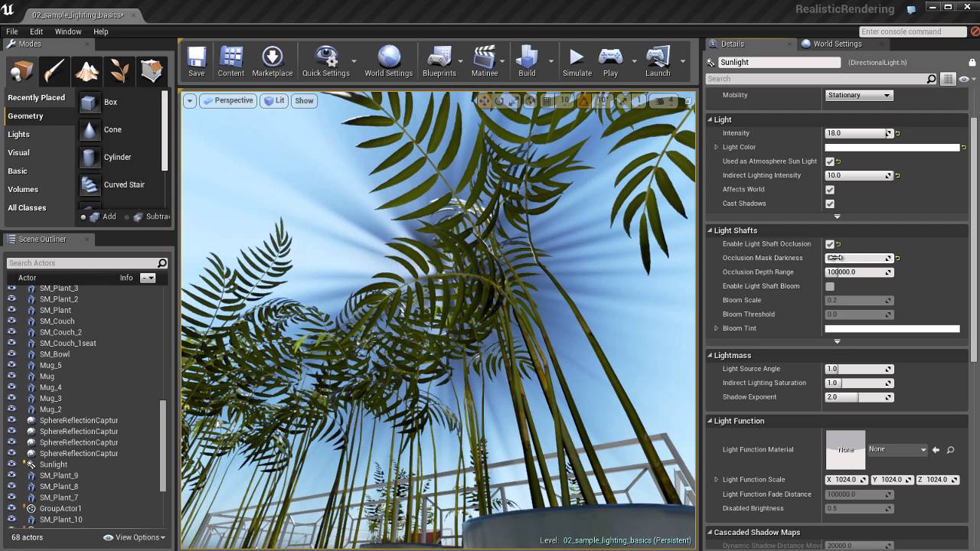
Task: Open Quick Settings in the toolbar
Action: click(x=326, y=61)
